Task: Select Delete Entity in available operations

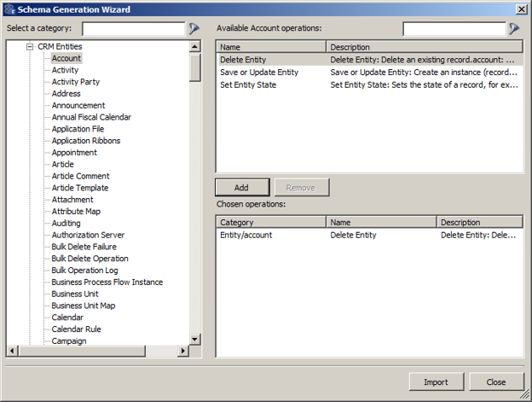Action: [243, 61]
